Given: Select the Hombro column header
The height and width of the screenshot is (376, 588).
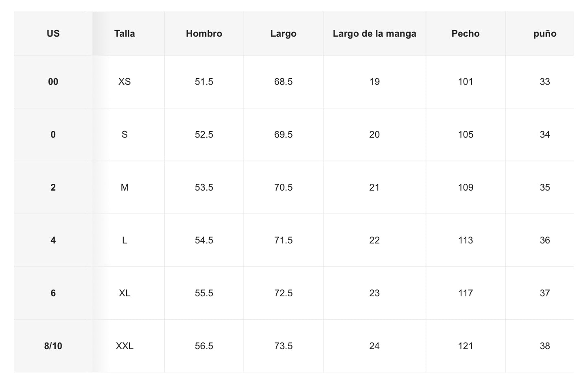Looking at the screenshot, I should pos(204,34).
